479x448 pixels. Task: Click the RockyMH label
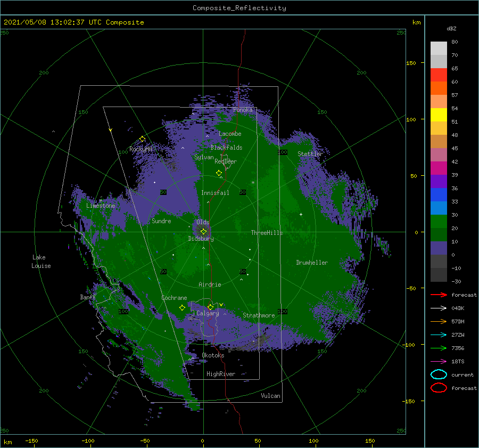pyautogui.click(x=141, y=149)
